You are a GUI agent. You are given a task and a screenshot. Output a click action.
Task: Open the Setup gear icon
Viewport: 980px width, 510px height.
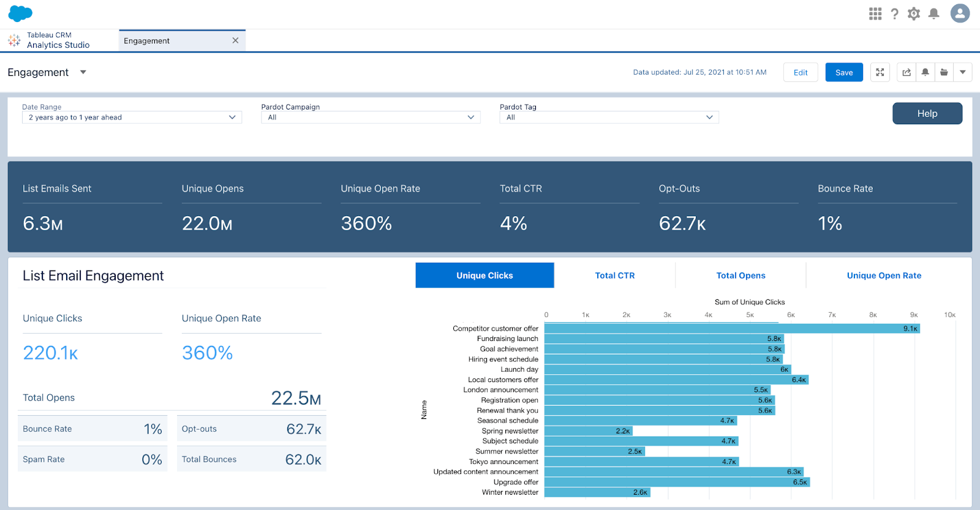(914, 13)
